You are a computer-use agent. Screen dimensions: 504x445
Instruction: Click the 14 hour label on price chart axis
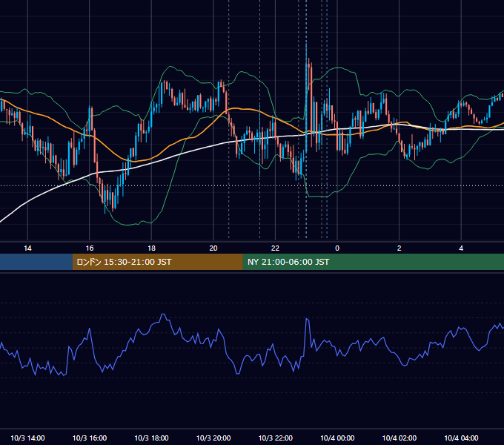click(x=27, y=248)
